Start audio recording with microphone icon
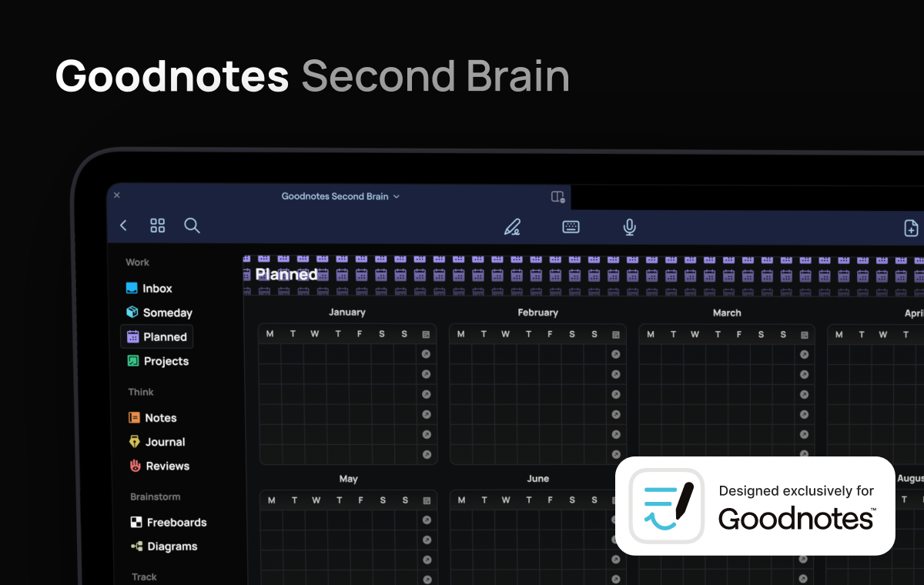This screenshot has width=924, height=585. [629, 227]
